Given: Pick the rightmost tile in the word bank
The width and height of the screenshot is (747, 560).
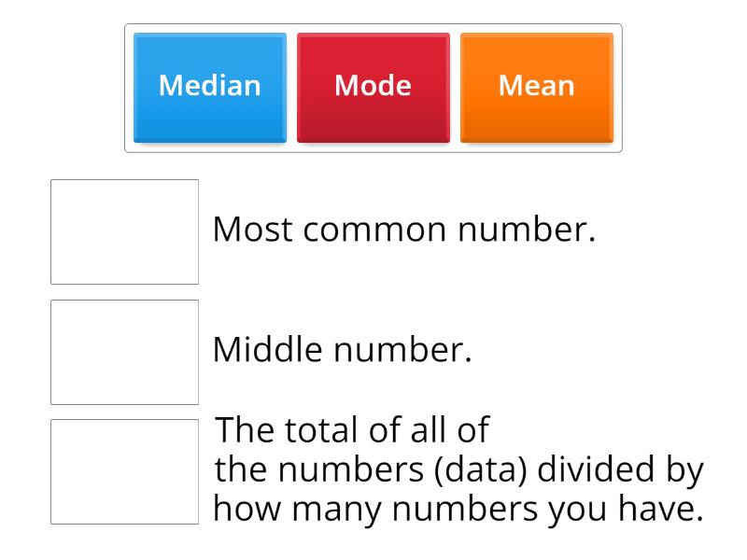Looking at the screenshot, I should [537, 86].
